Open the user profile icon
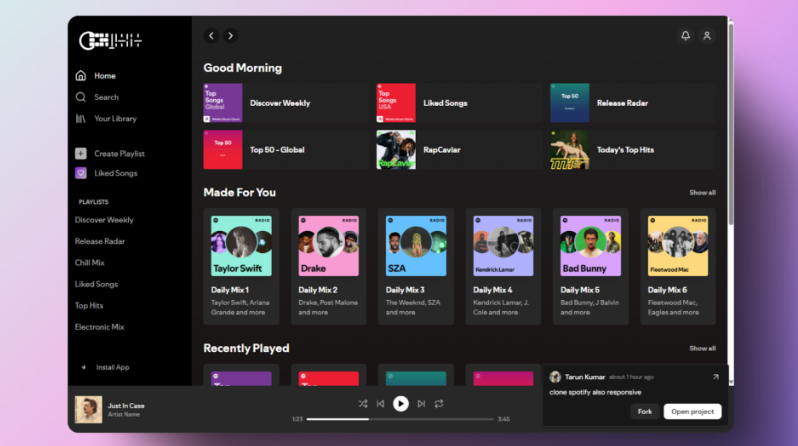This screenshot has height=446, width=798. point(707,36)
